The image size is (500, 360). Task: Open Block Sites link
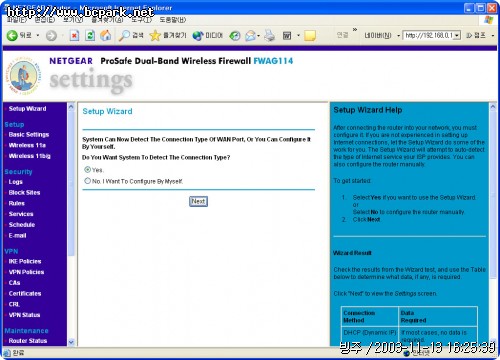coord(24,193)
